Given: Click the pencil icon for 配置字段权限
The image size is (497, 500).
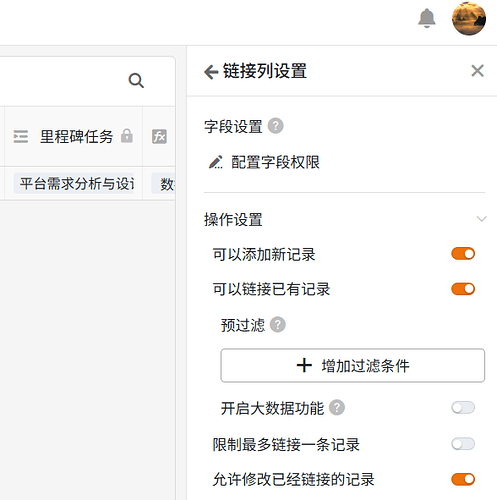Looking at the screenshot, I should [216, 162].
